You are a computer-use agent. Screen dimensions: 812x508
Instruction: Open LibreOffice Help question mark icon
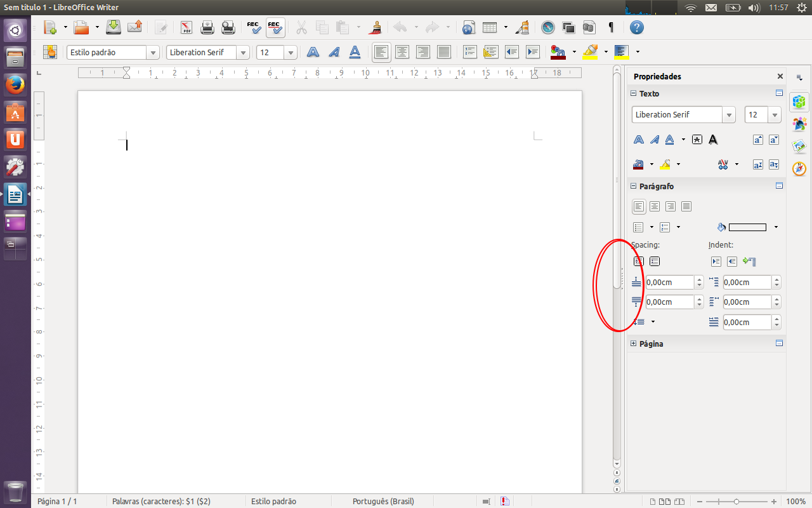click(637, 27)
